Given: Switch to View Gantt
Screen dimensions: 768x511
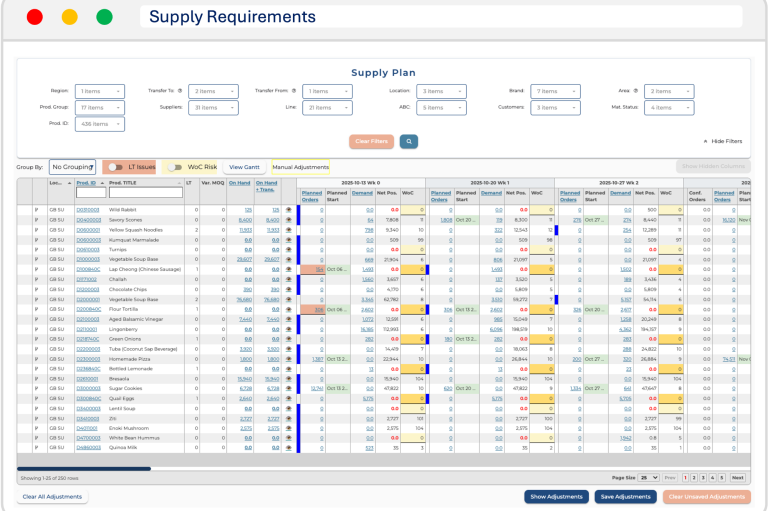Looking at the screenshot, I should (x=244, y=167).
